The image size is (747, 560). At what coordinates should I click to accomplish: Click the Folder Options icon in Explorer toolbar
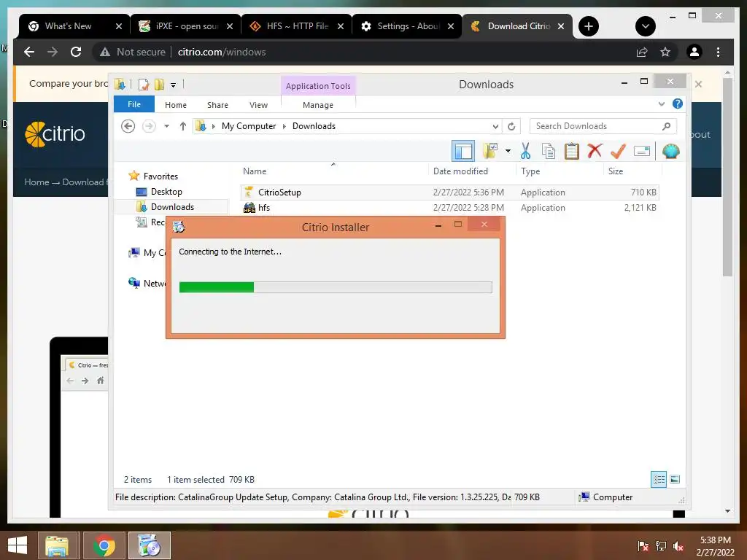(x=490, y=152)
